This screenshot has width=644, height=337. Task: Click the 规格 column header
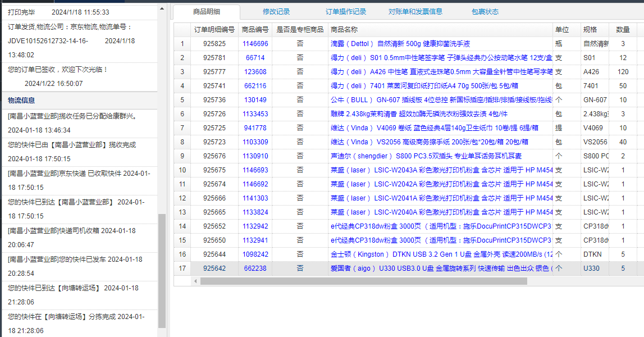click(594, 30)
